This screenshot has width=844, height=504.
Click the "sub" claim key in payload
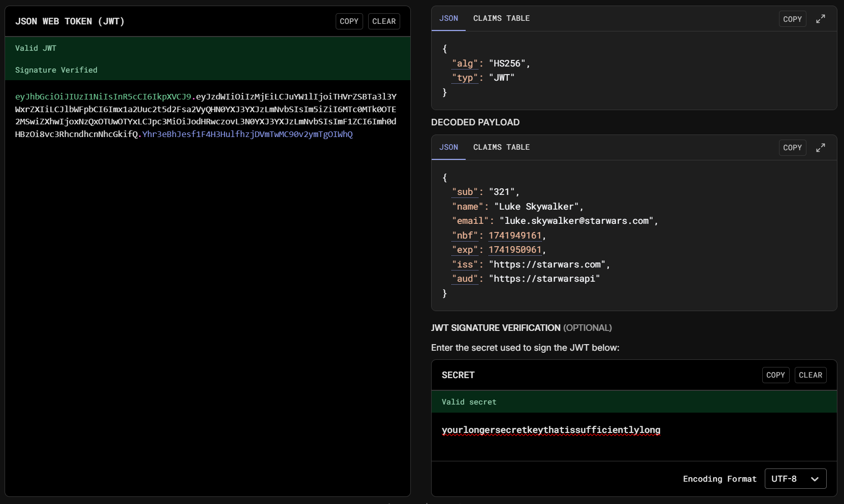(x=465, y=192)
